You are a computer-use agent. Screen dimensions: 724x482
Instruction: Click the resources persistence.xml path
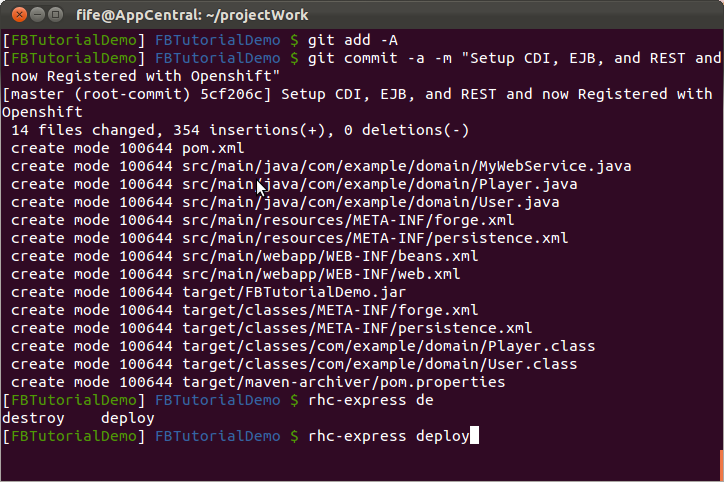coord(375,238)
